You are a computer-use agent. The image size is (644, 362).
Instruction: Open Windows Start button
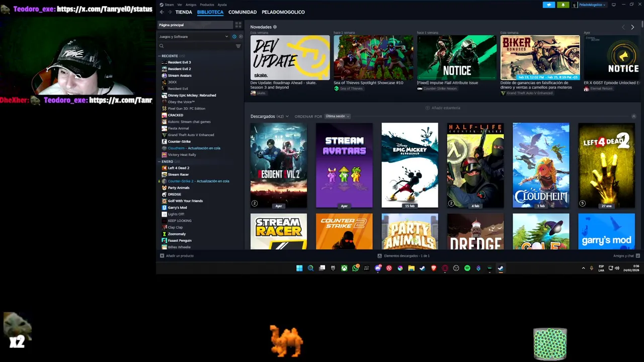tap(299, 268)
